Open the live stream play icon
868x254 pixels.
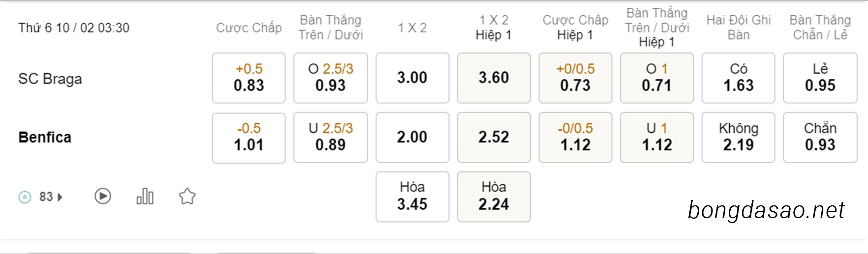point(103,197)
